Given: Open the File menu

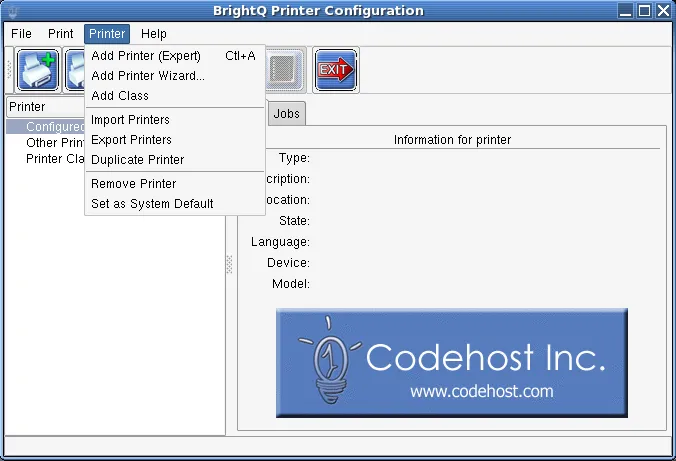Looking at the screenshot, I should [x=22, y=34].
